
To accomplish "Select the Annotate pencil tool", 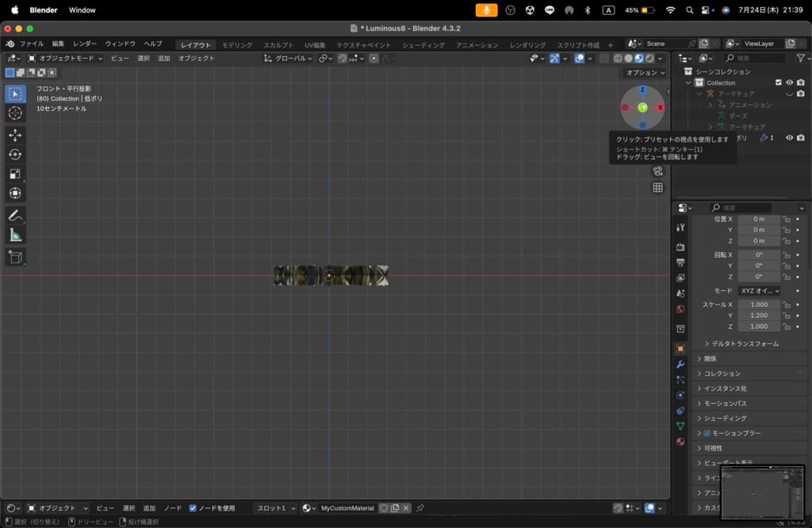I will [x=15, y=215].
